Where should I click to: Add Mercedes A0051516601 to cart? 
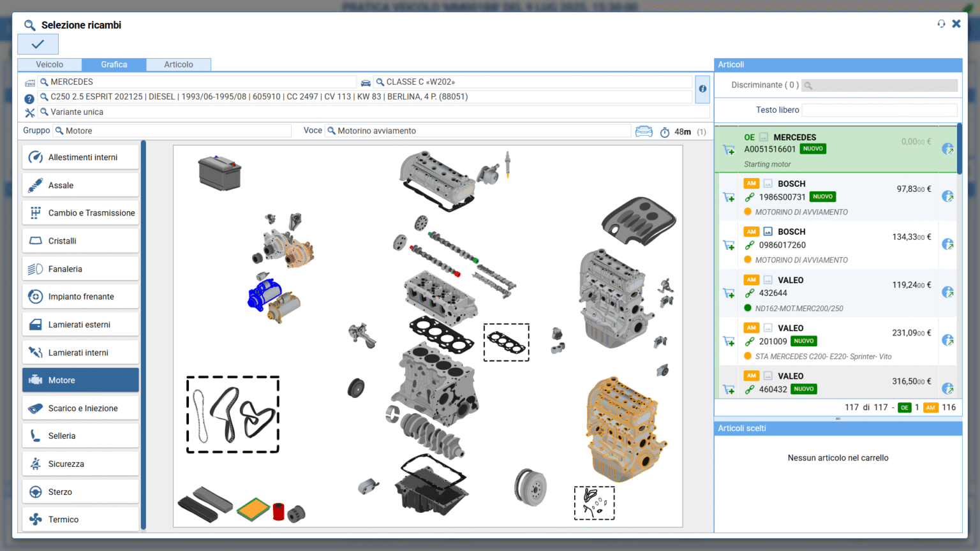click(x=729, y=150)
